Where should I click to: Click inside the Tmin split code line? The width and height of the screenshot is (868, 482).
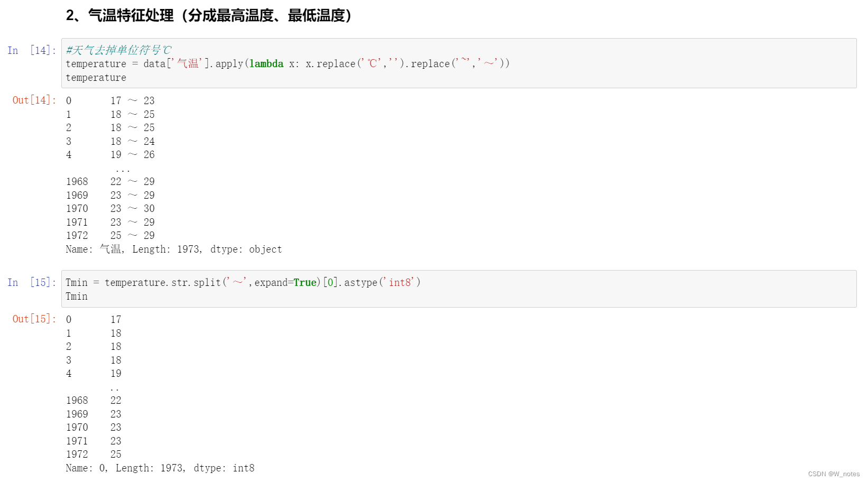(x=243, y=283)
